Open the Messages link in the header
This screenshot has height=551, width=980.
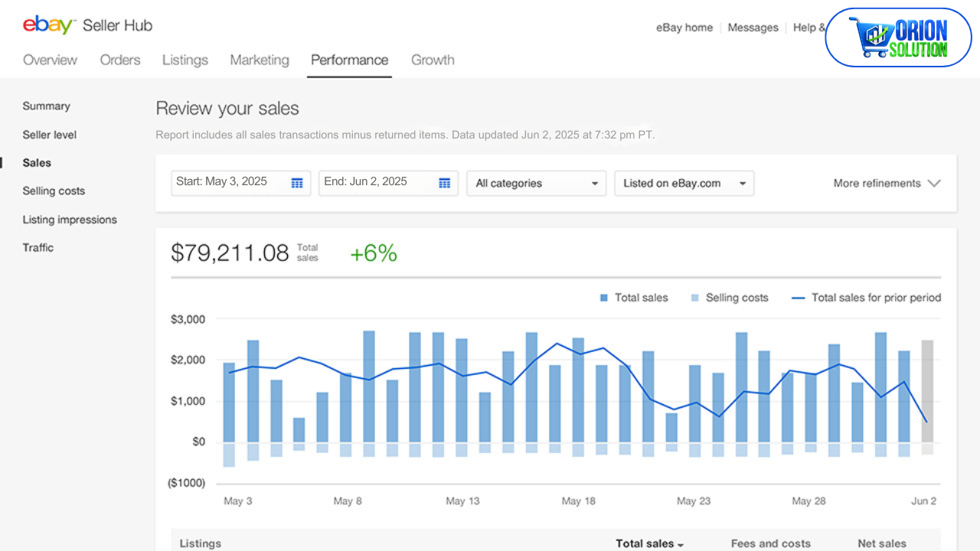[753, 28]
